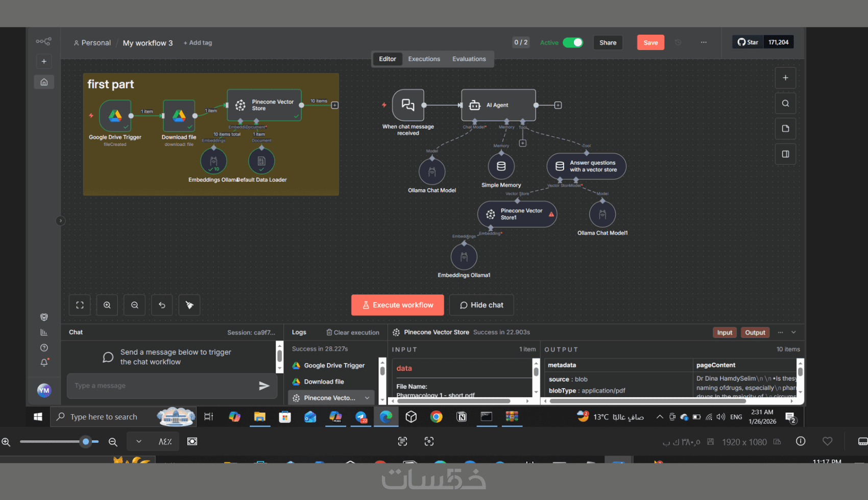Select the Ollama Chat Model1 node
Viewport: 868px width, 500px height.
[602, 214]
